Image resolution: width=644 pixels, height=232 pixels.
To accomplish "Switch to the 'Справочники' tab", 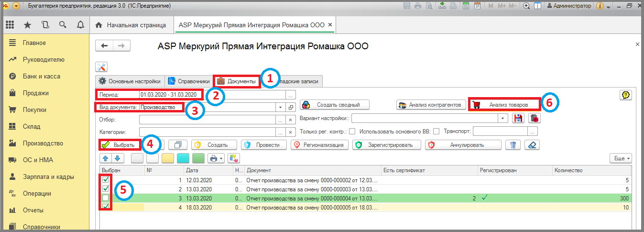I will [x=189, y=81].
